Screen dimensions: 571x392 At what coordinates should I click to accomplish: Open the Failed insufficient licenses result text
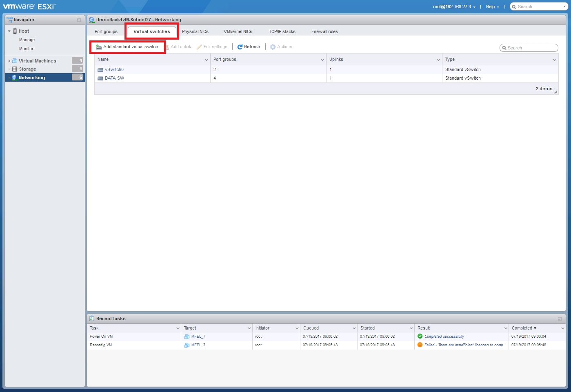pos(465,345)
